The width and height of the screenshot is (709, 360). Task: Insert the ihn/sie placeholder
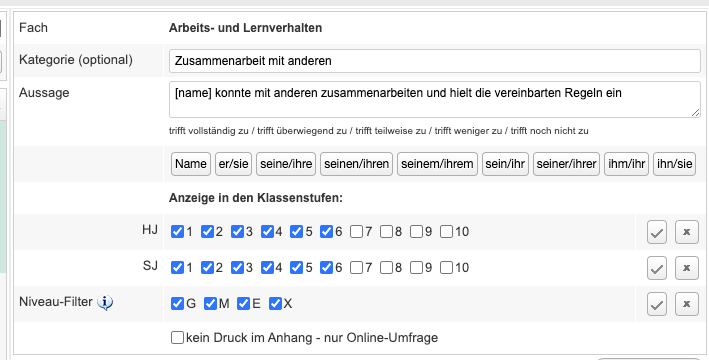point(674,164)
